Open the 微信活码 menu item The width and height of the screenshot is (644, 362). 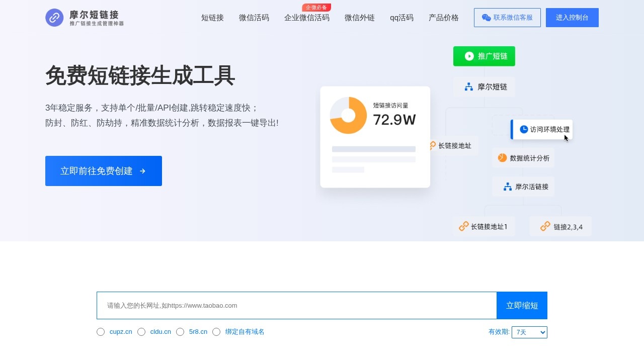pyautogui.click(x=254, y=18)
